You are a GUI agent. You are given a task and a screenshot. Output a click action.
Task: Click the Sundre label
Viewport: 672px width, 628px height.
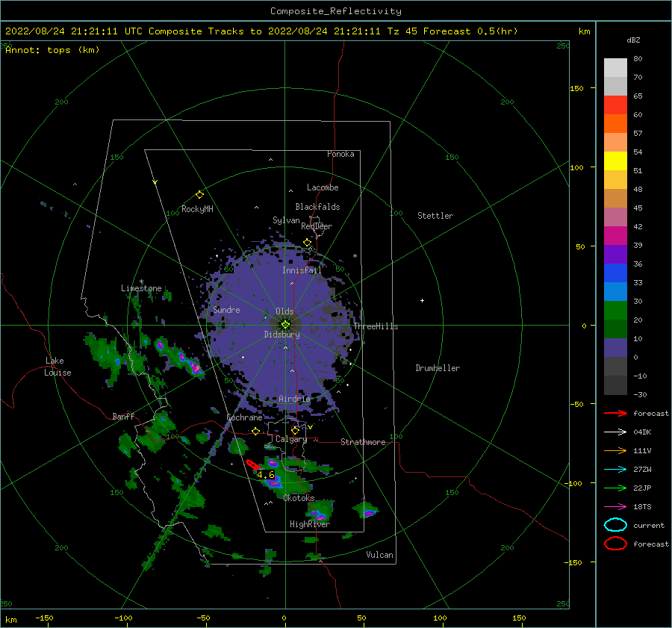226,310
